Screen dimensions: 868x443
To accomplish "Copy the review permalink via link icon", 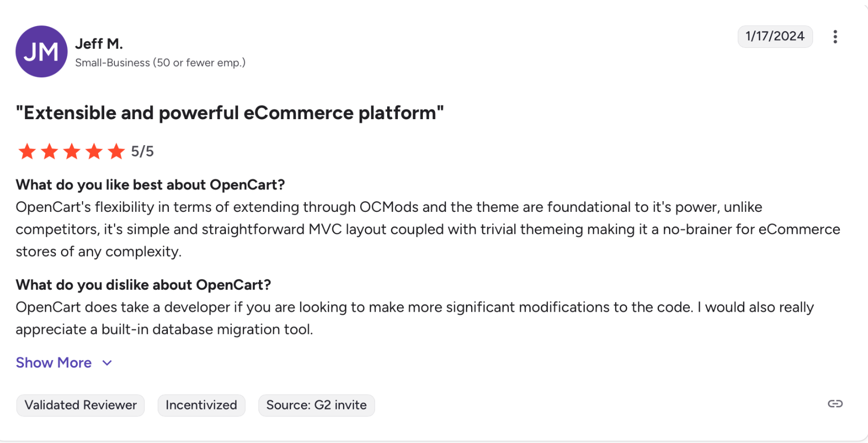I will [835, 404].
